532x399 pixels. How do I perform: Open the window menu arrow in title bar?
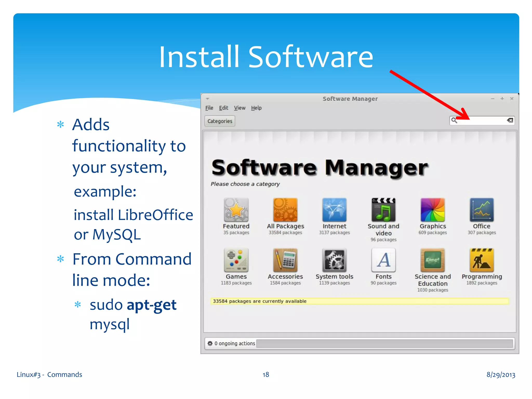click(208, 99)
